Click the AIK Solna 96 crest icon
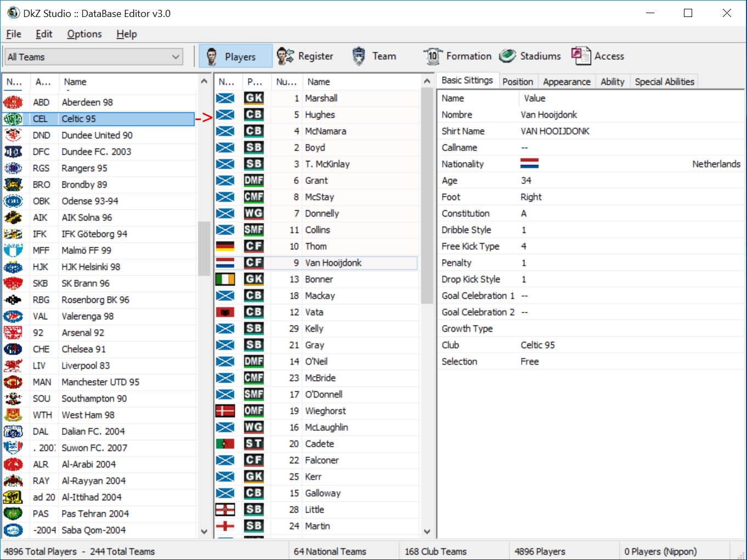747x560 pixels. tap(13, 217)
